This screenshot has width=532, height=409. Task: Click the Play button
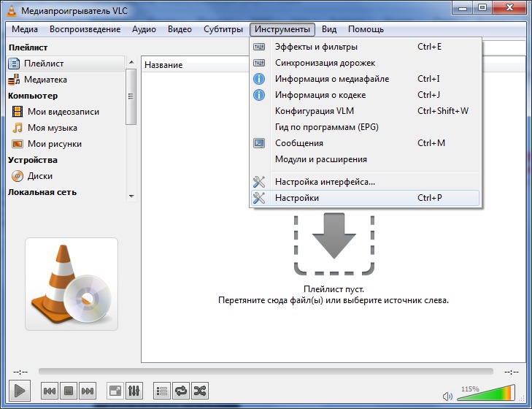pyautogui.click(x=20, y=391)
